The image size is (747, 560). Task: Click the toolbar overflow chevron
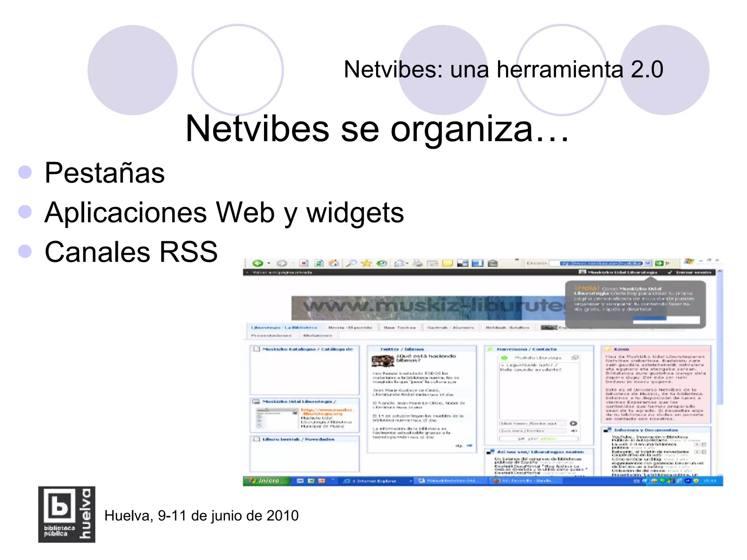point(517,260)
